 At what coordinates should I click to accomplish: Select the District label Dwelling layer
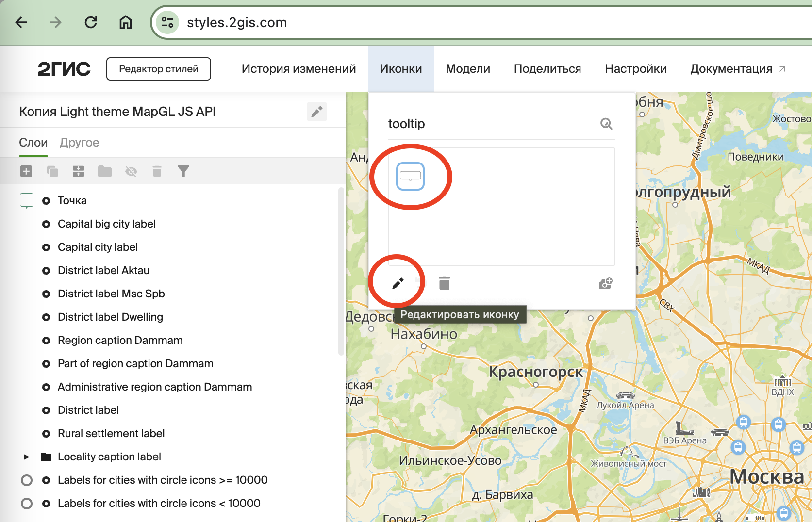click(x=110, y=317)
